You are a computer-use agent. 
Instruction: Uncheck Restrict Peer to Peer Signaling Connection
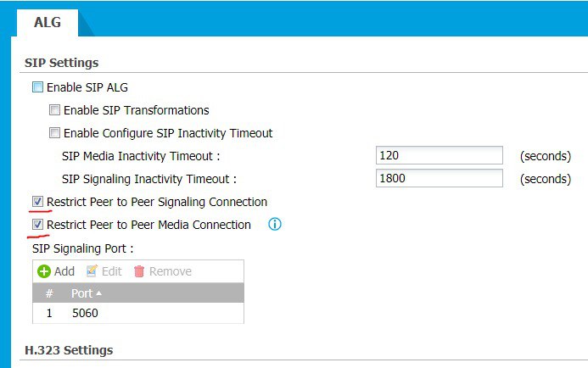click(37, 202)
